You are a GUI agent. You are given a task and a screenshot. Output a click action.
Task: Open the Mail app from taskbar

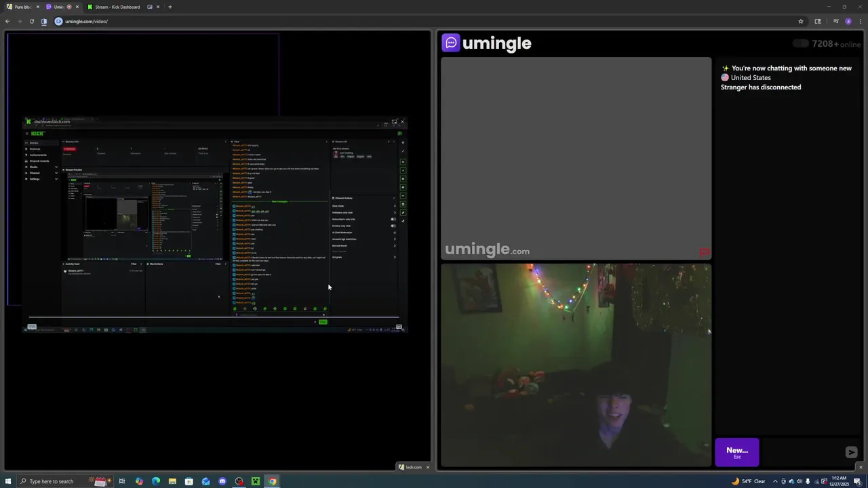[205, 481]
